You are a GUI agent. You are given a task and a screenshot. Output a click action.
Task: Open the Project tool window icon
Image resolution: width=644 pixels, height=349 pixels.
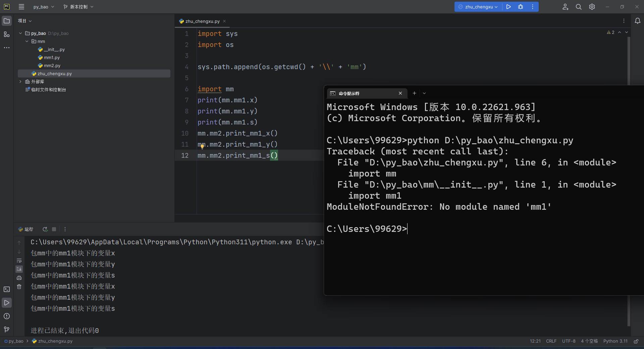click(7, 21)
